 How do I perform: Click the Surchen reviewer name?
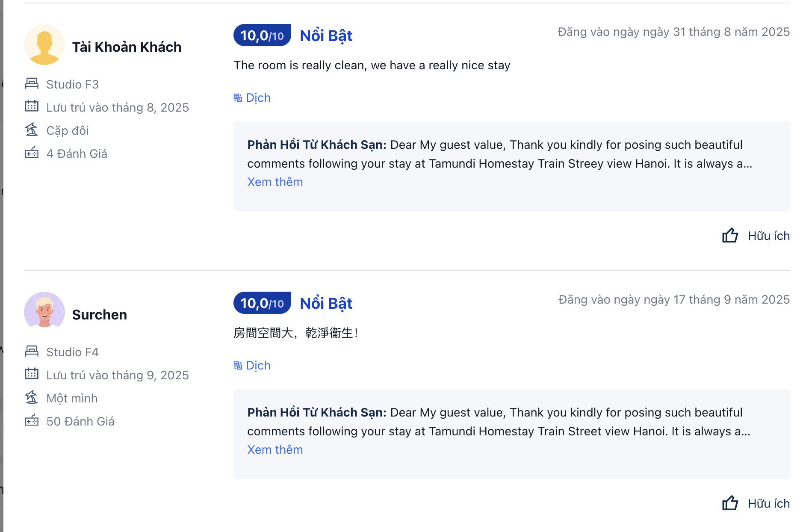tap(100, 315)
